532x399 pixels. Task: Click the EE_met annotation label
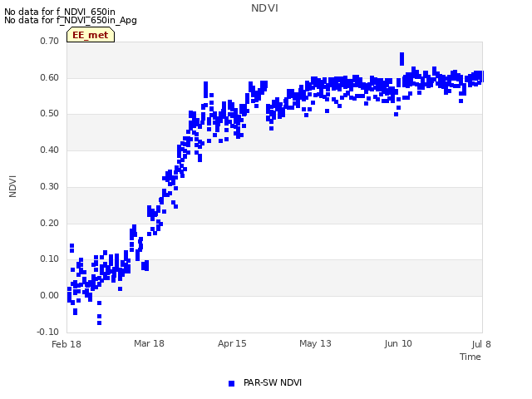point(91,35)
